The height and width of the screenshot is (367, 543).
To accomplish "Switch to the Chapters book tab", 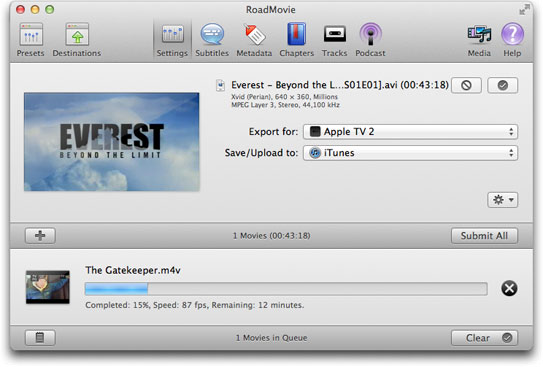I will pos(296,39).
